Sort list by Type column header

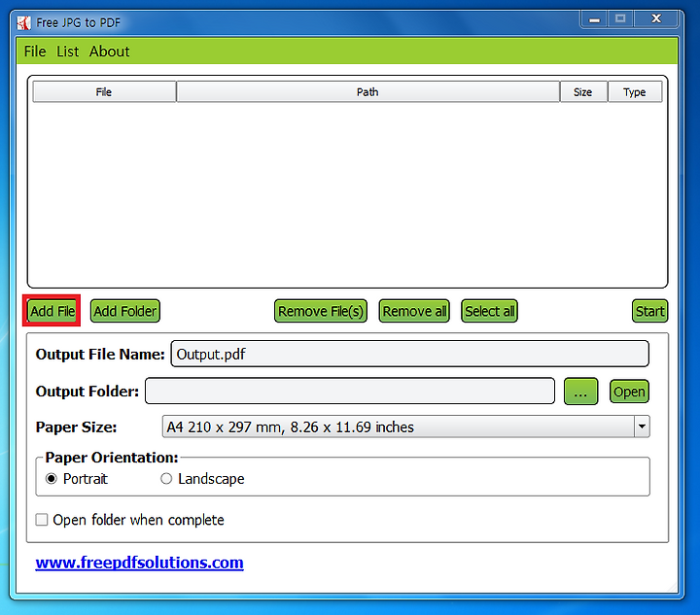click(x=635, y=92)
